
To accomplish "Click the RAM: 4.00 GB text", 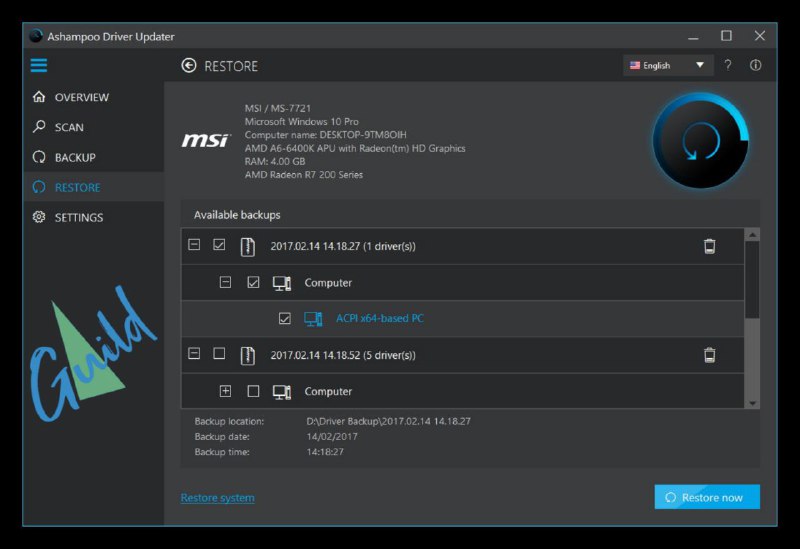I will [x=275, y=161].
